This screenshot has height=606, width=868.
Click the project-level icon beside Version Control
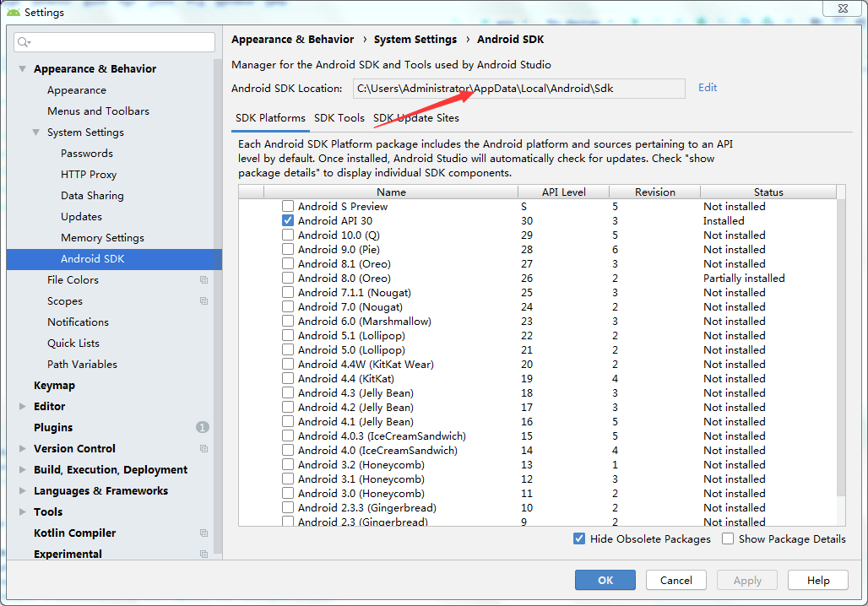203,449
